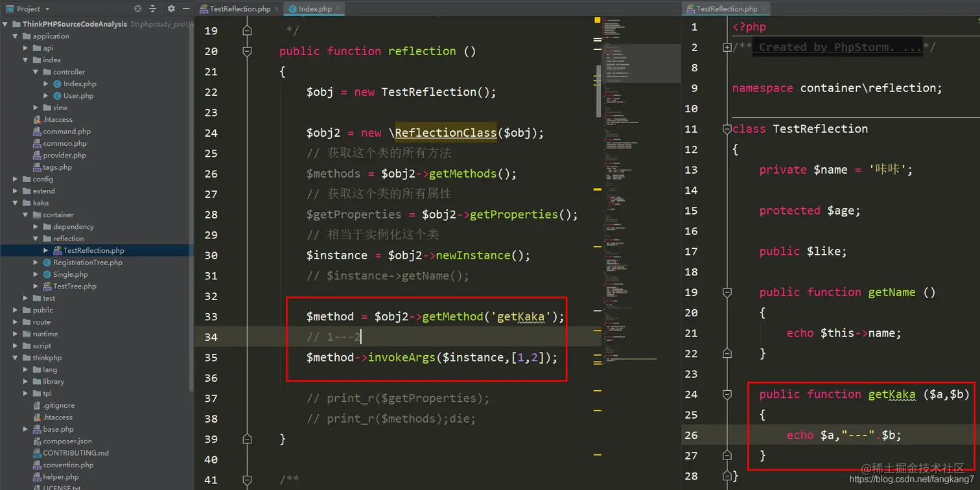Image resolution: width=980 pixels, height=490 pixels.
Task: Open base.php file
Action: [x=58, y=429]
